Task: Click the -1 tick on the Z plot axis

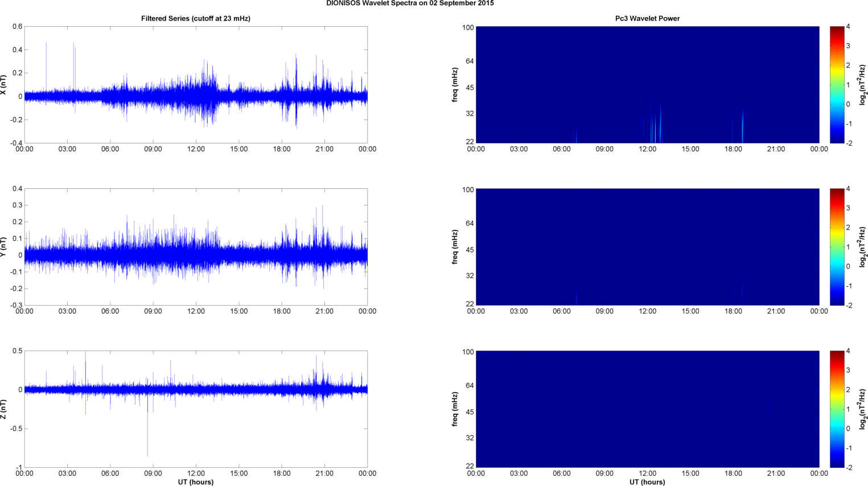Action: tap(19, 467)
